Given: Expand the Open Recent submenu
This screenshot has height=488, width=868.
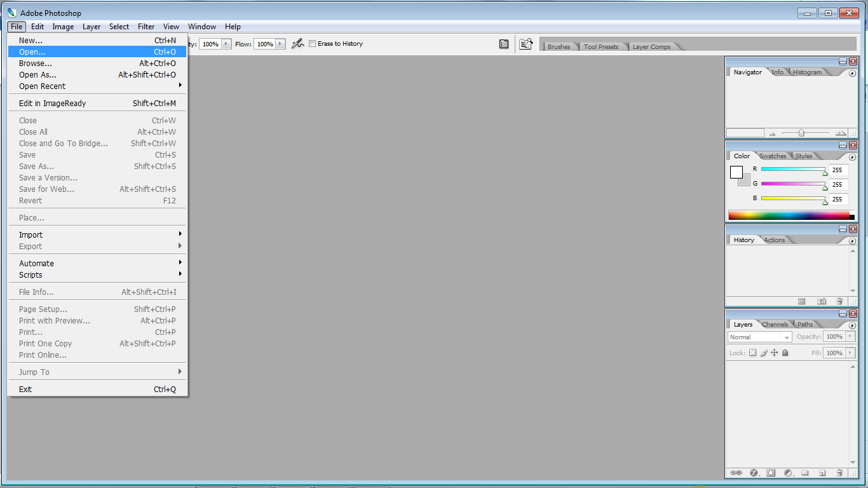Looking at the screenshot, I should (97, 86).
